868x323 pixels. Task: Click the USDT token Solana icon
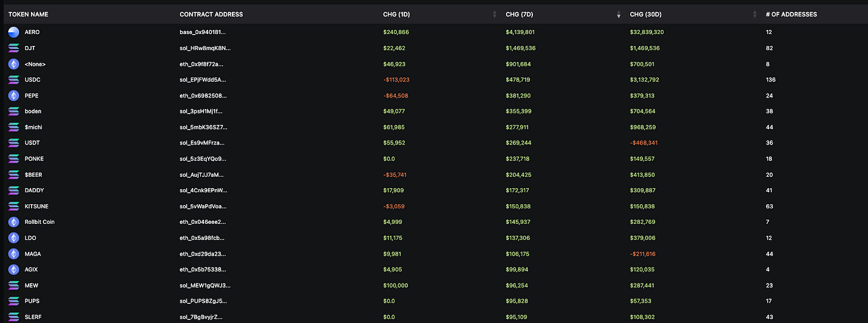point(14,143)
